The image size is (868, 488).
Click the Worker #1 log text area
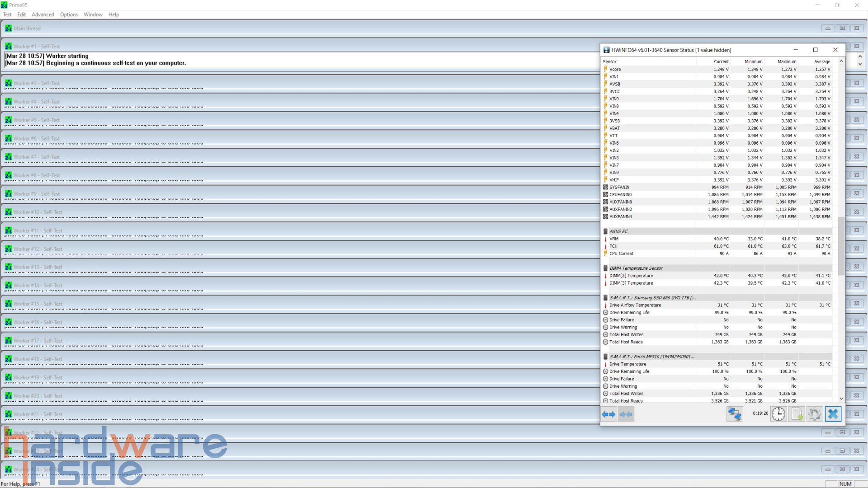point(302,60)
